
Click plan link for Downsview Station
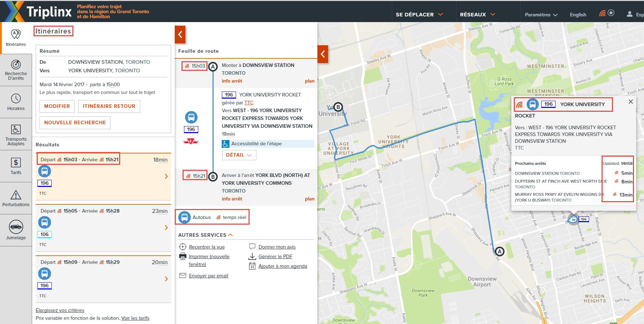pos(310,81)
